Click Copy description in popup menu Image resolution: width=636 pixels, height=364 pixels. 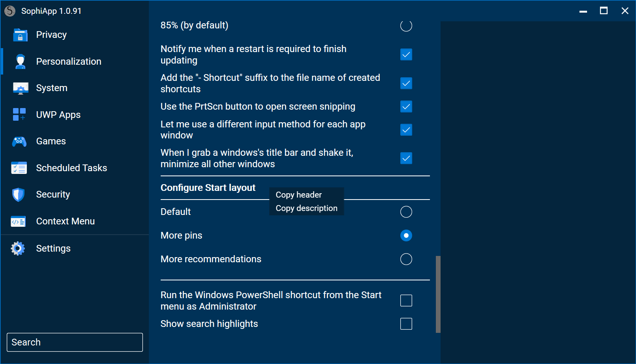tap(306, 208)
